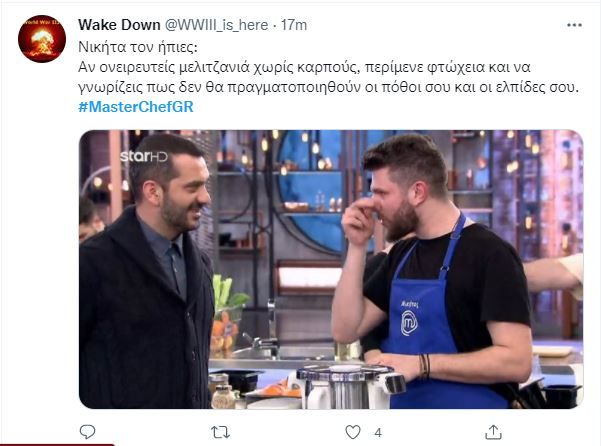View the like count showing 4
The width and height of the screenshot is (601, 446).
point(378,433)
